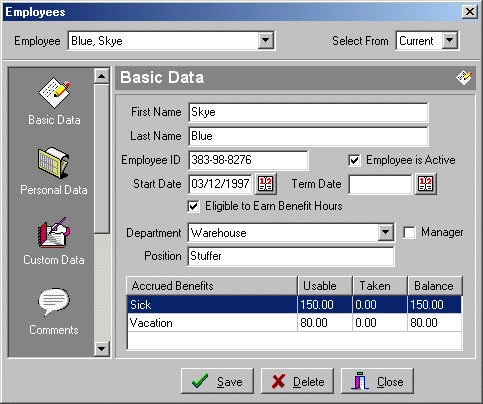
Task: Click the Usable column header
Action: tap(325, 286)
